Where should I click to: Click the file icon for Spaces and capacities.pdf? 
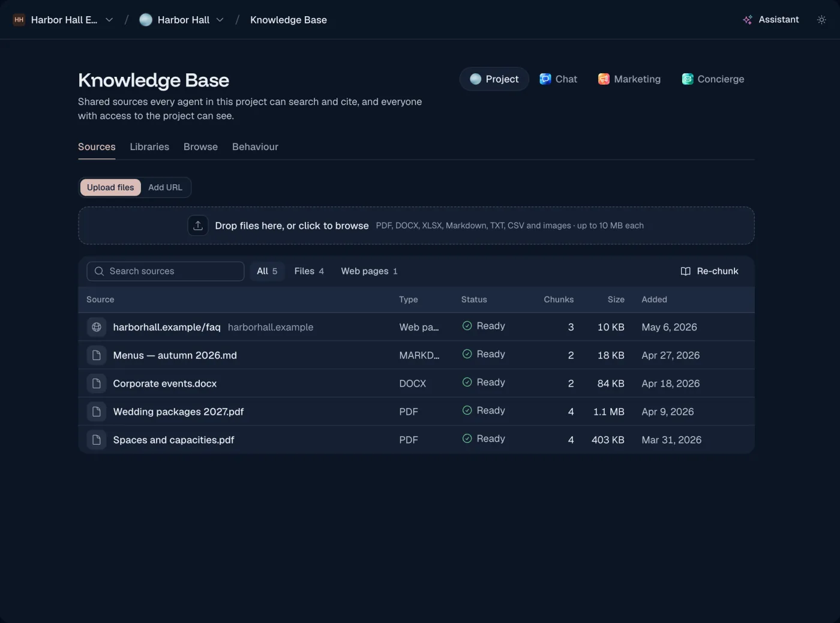point(97,440)
